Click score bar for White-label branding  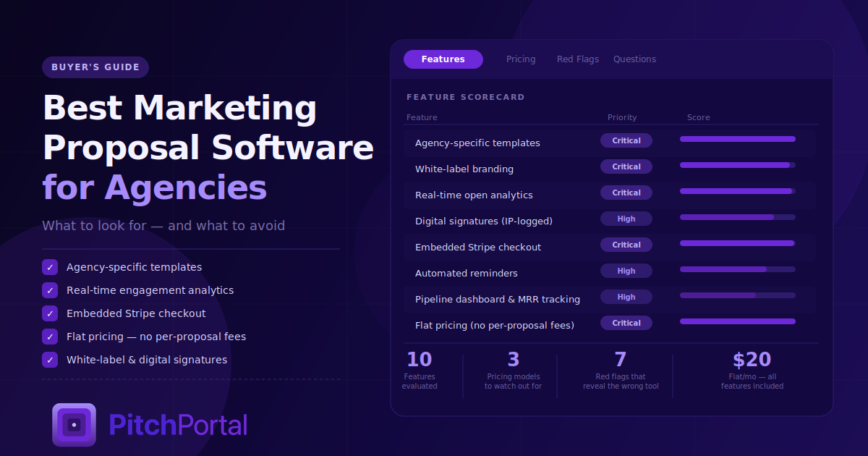click(738, 165)
